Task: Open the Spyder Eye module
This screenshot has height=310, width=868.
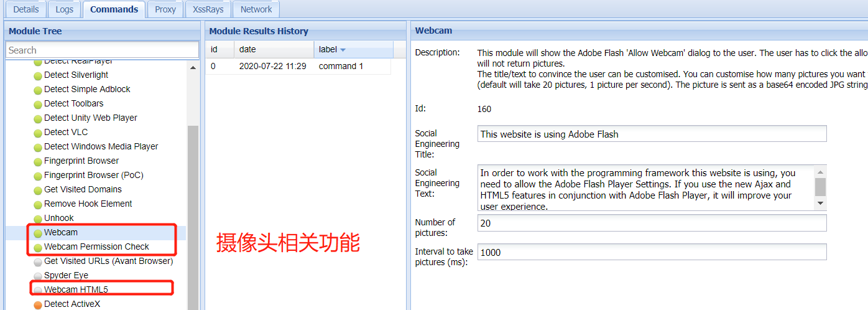Action: tap(66, 275)
